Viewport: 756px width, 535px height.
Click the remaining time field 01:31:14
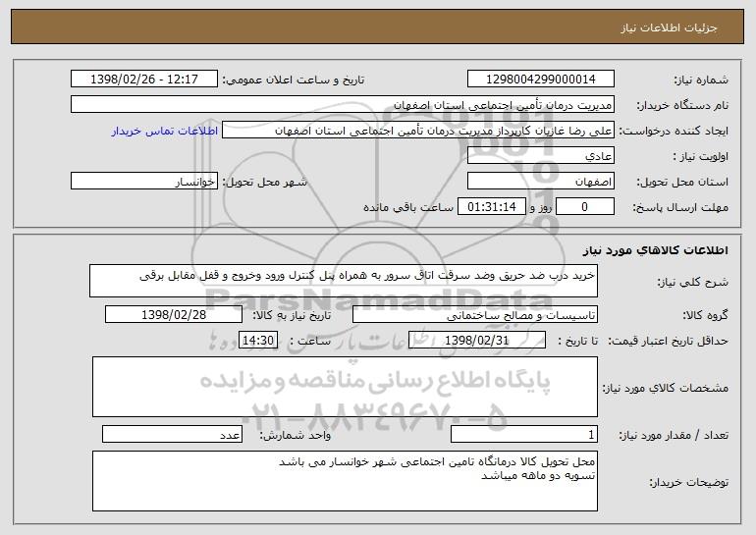[x=491, y=206]
